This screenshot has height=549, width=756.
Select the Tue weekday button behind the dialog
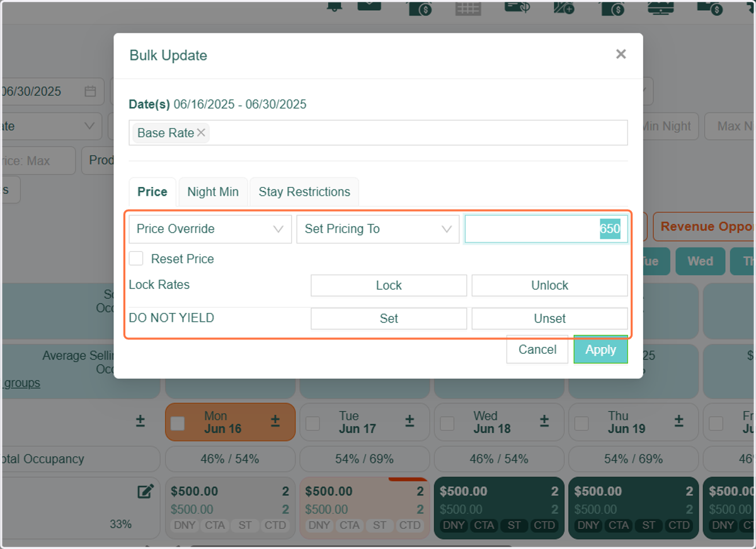pos(655,261)
